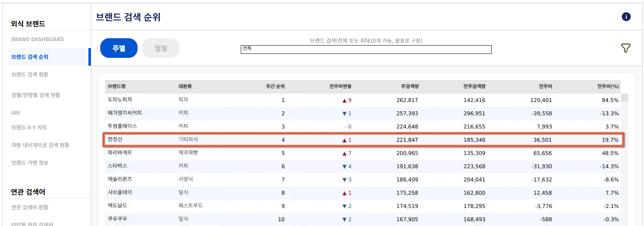Sort by the 대분류 column header
Screen dimensions: 644x226
(185, 86)
